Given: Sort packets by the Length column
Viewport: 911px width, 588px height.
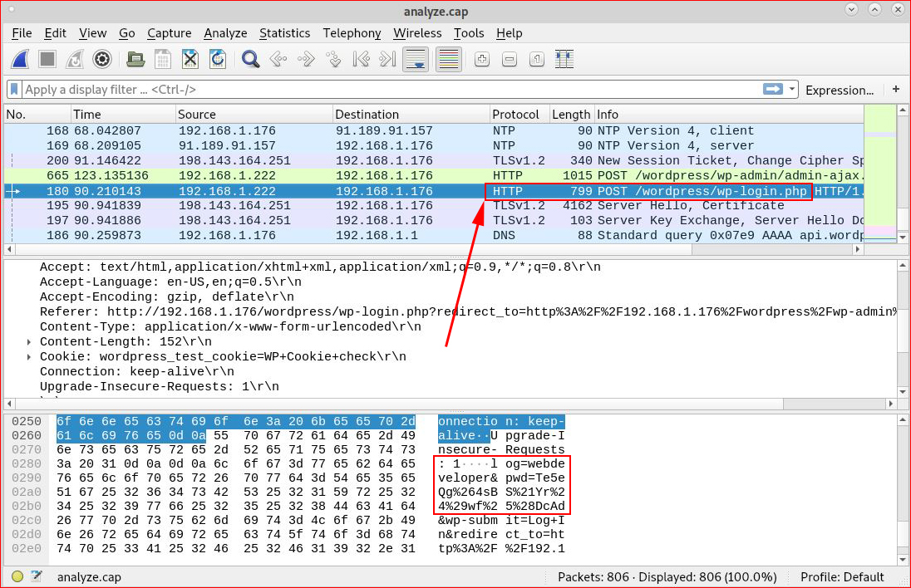Looking at the screenshot, I should (572, 115).
